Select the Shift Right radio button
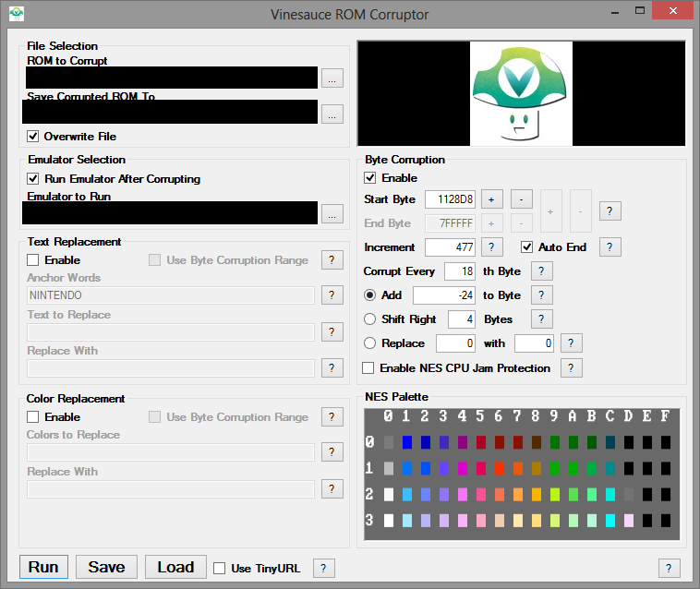 (370, 319)
